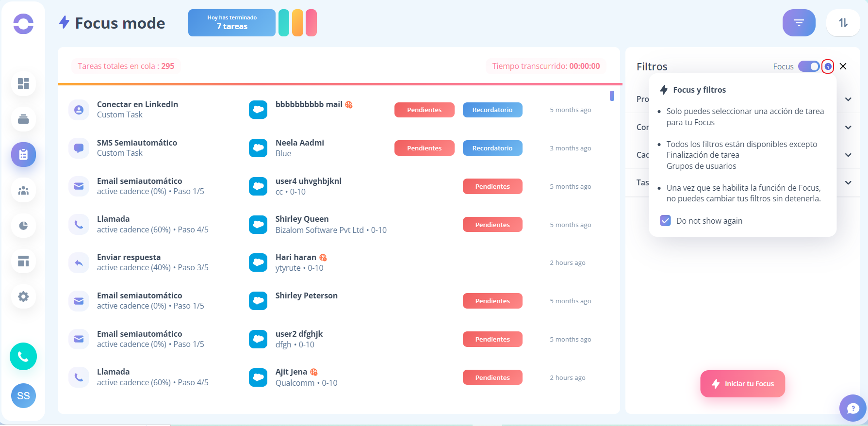This screenshot has height=426, width=868.
Task: Click mail icon of user4 uhvghbjknl task
Action: 79,186
